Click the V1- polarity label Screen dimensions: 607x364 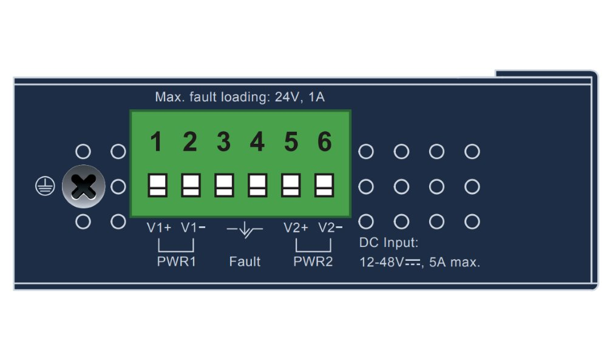click(193, 228)
